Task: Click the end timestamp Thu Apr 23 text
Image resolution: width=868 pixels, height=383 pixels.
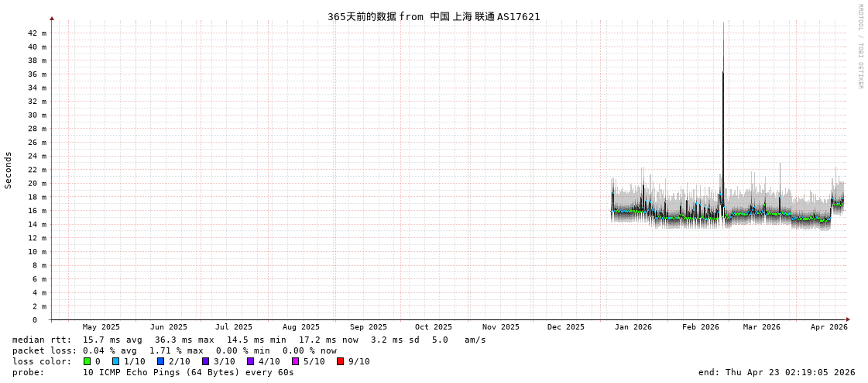Action: tap(776, 372)
